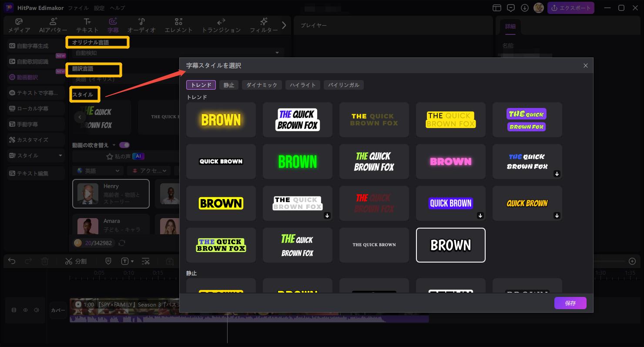Click the marker icon in timeline toolbar
This screenshot has height=347, width=644.
pyautogui.click(x=108, y=261)
